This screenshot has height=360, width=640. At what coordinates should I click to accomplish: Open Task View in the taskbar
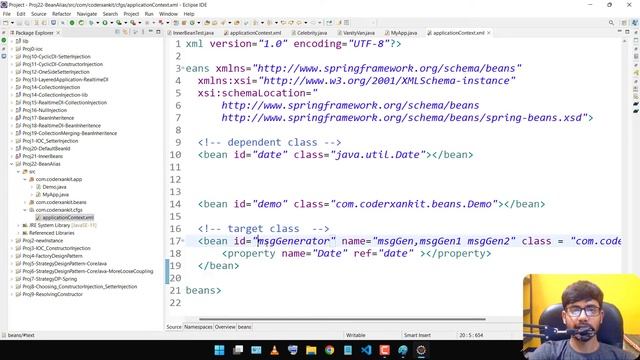[238, 350]
